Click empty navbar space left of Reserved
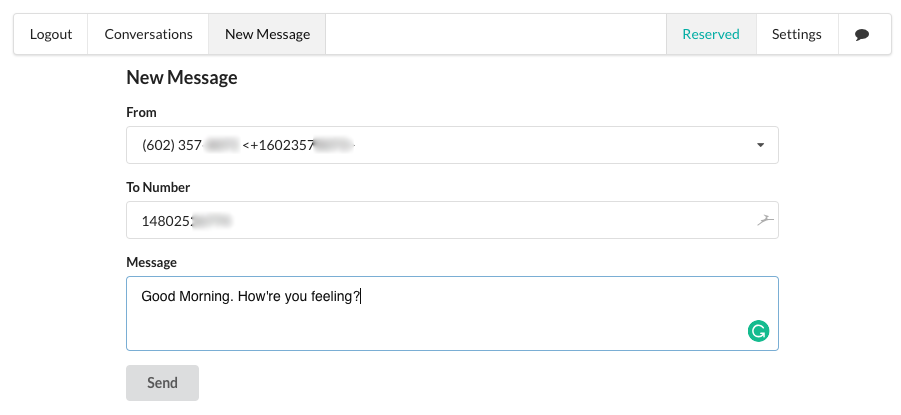 [496, 34]
